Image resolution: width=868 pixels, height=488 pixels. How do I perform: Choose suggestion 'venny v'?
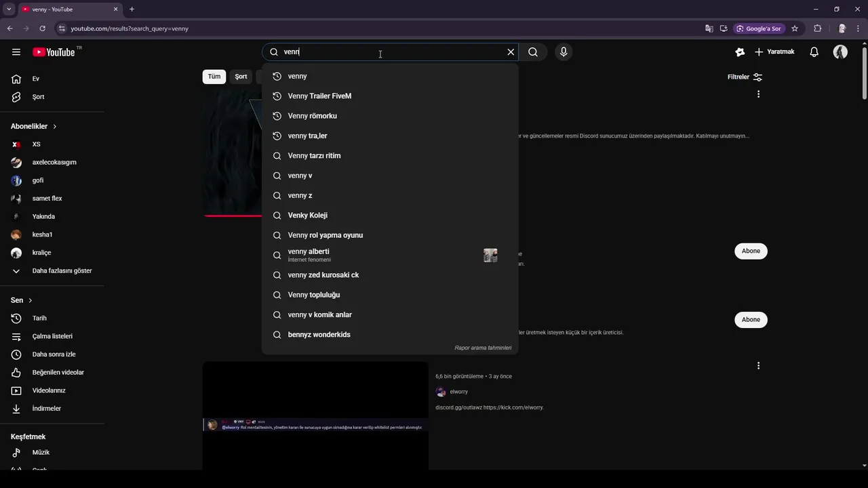pyautogui.click(x=390, y=176)
